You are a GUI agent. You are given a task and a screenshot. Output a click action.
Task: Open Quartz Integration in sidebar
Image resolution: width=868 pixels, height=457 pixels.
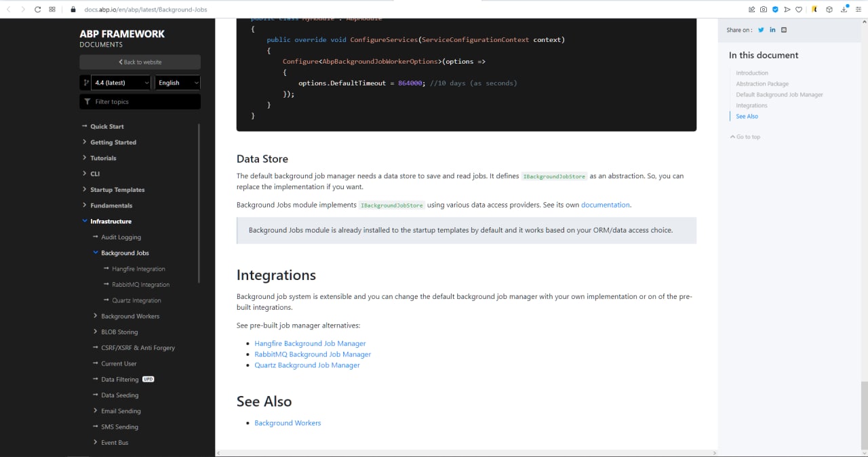tap(136, 300)
